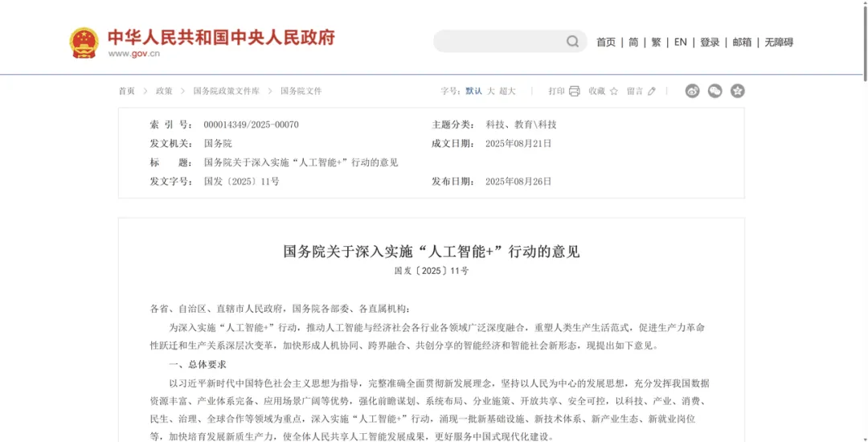Open the EN English version
The height and width of the screenshot is (442, 868).
click(x=680, y=43)
